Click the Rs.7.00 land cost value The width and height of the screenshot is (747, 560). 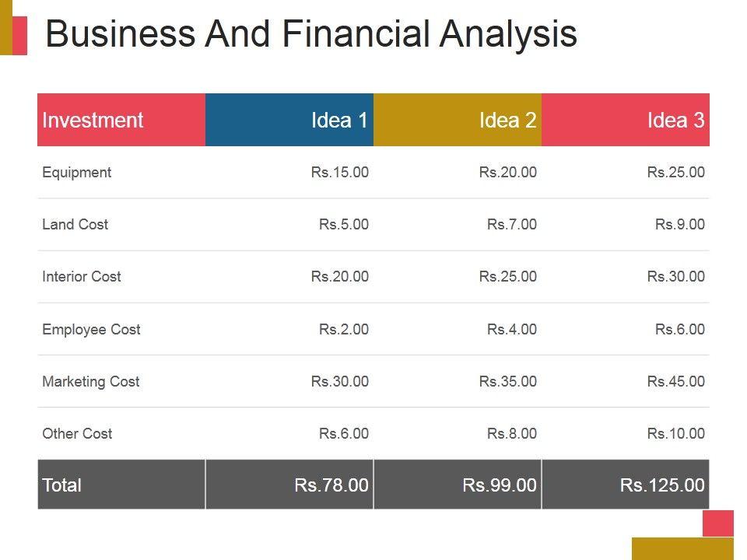(x=511, y=225)
